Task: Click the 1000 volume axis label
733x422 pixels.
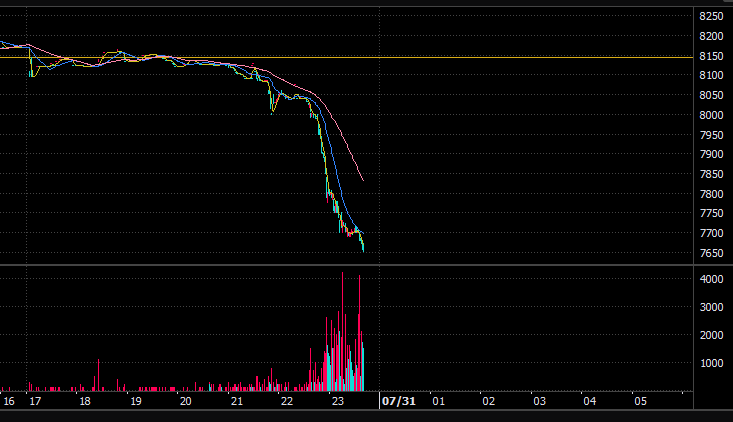Action: click(x=711, y=363)
